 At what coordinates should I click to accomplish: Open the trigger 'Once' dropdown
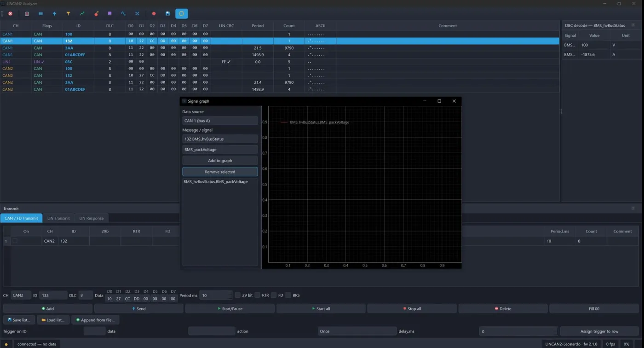click(357, 331)
